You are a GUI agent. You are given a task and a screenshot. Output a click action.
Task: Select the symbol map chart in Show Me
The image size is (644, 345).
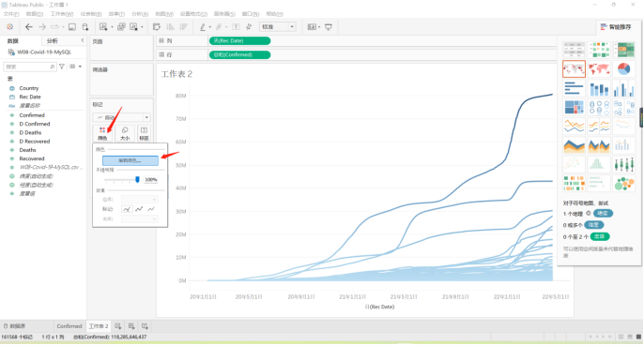574,69
